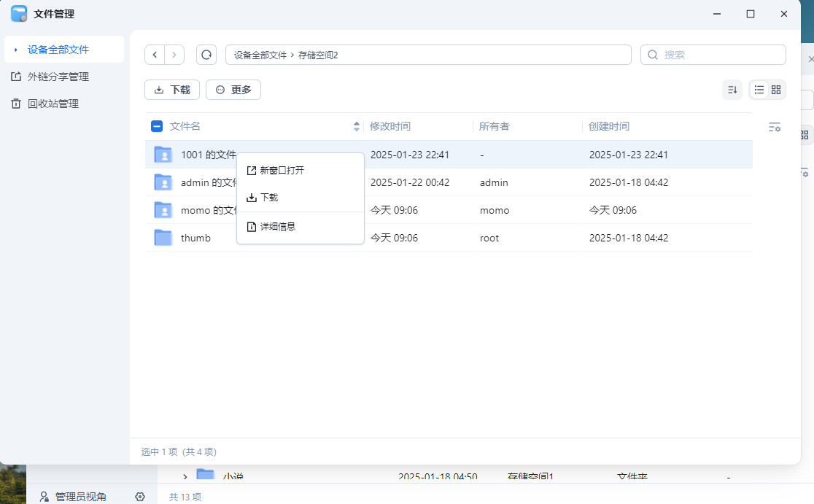
Task: Switch to list view
Action: (759, 90)
